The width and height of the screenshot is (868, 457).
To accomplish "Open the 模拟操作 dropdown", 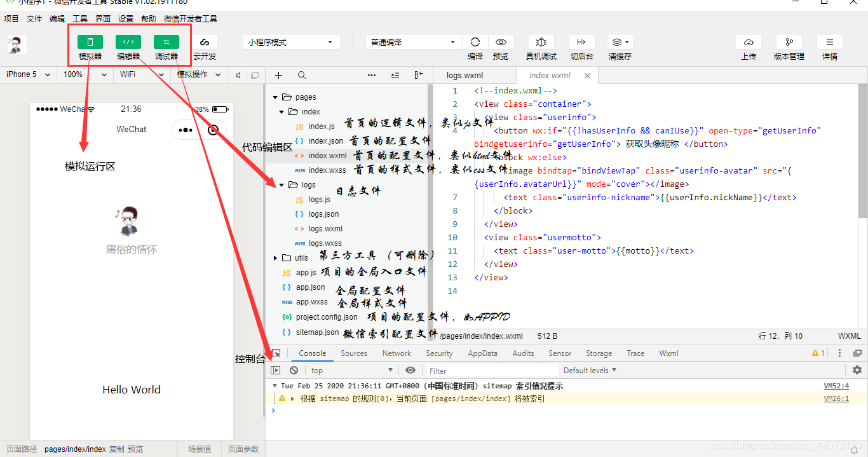I will [x=198, y=74].
